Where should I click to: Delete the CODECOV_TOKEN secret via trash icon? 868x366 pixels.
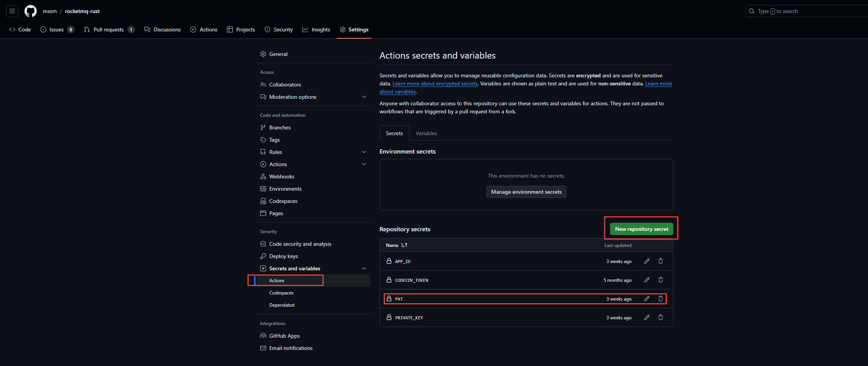pos(661,280)
